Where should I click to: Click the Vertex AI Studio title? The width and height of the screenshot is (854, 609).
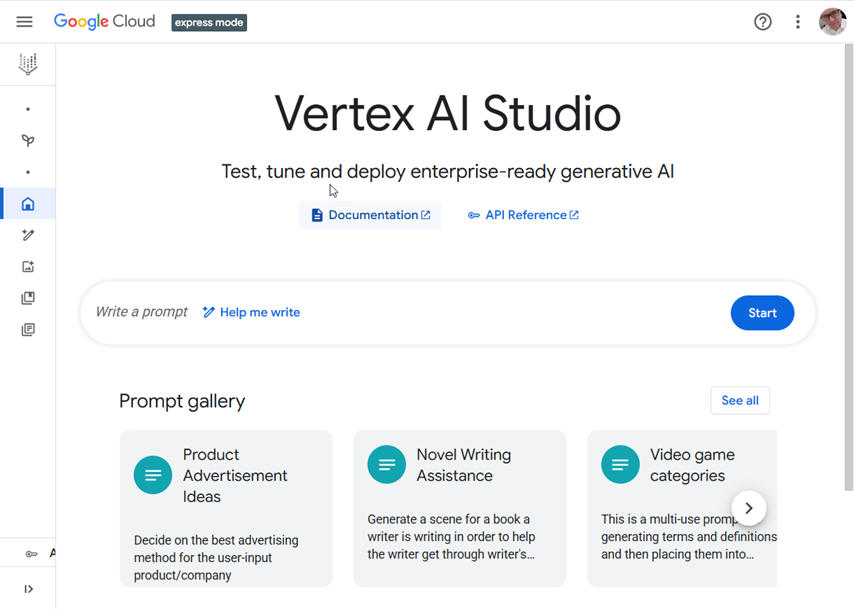pyautogui.click(x=447, y=113)
